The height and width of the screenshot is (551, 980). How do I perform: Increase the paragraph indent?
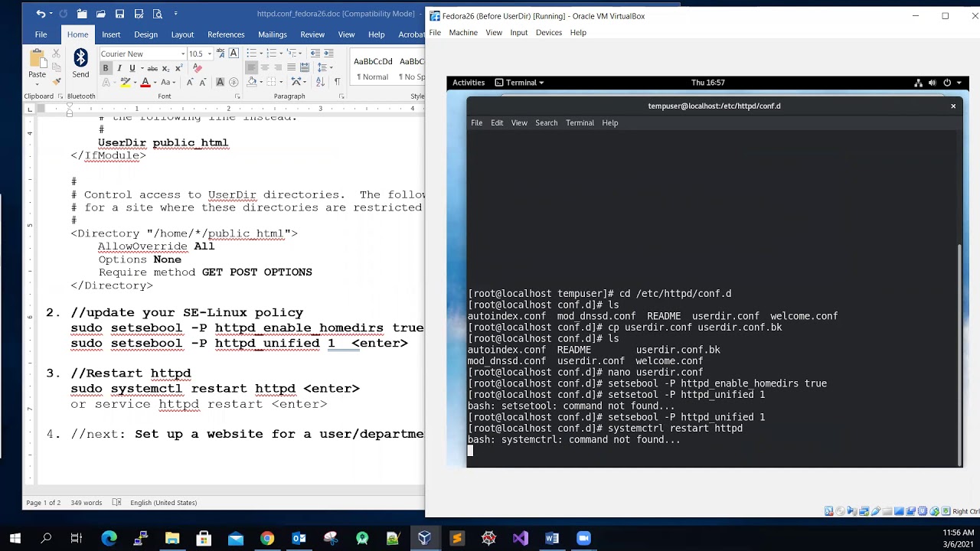[x=328, y=54]
